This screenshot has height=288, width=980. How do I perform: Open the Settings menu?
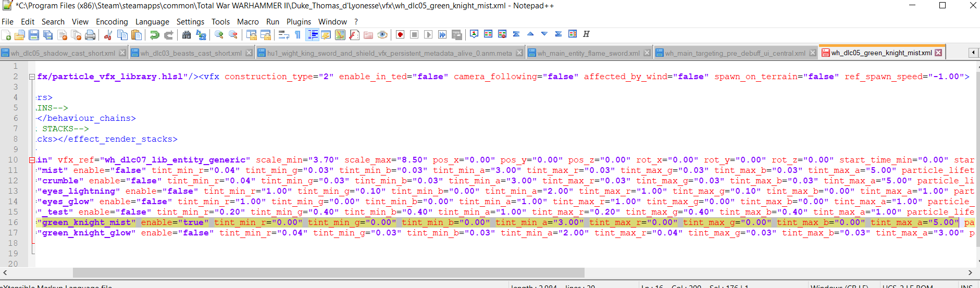pos(190,22)
